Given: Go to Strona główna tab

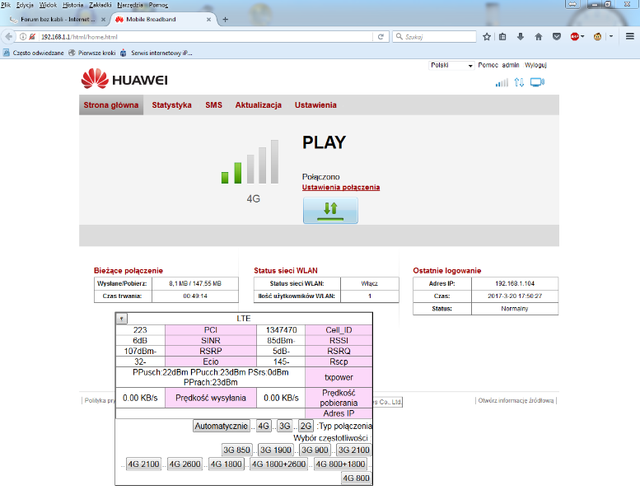Looking at the screenshot, I should click(x=111, y=105).
